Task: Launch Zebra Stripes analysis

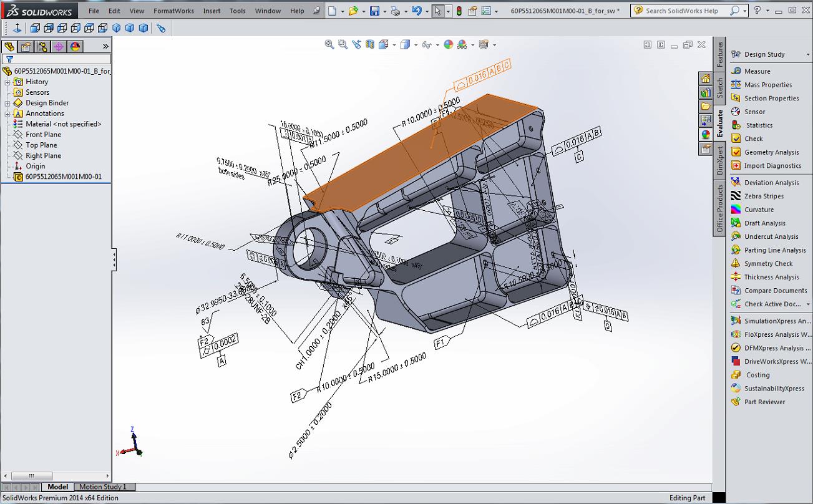Action: (764, 196)
